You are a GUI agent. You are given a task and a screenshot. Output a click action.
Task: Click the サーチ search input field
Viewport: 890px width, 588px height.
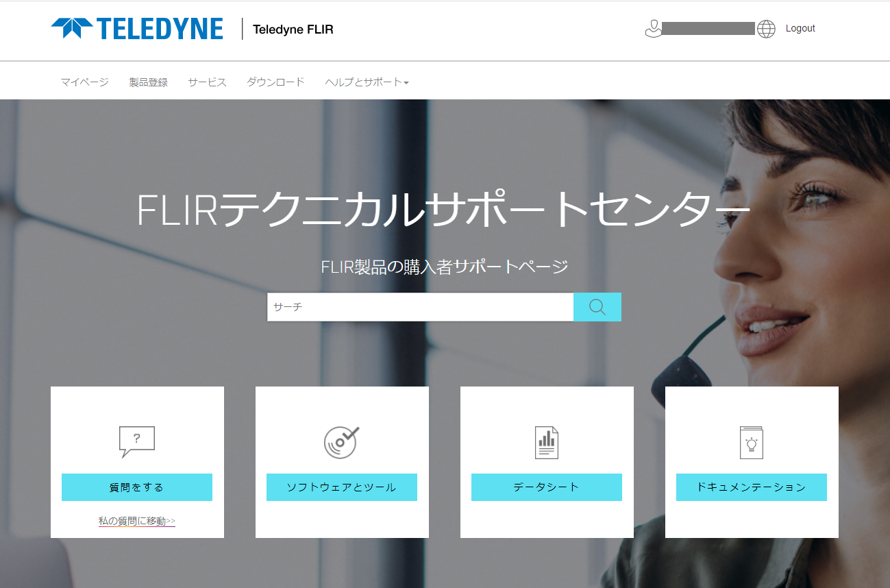[x=420, y=307]
